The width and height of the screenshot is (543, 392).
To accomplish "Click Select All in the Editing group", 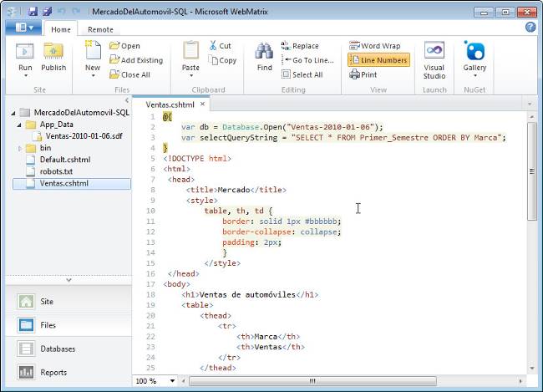I will [302, 75].
